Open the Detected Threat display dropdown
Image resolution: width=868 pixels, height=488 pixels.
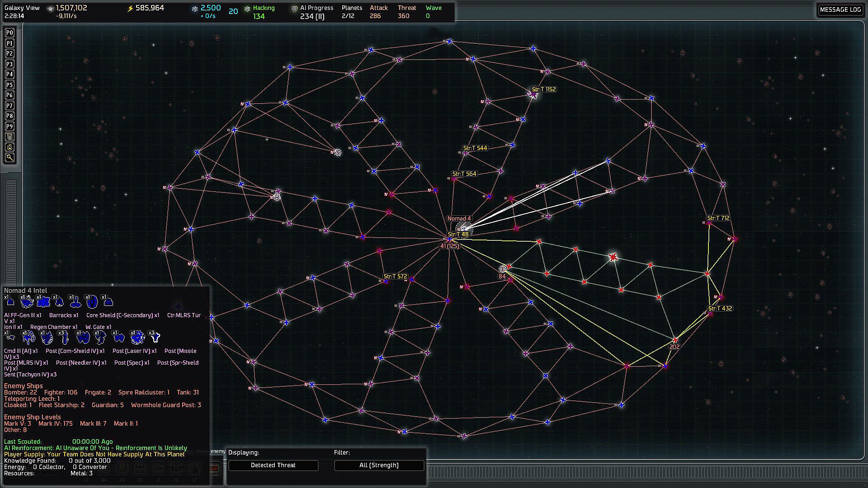click(273, 465)
